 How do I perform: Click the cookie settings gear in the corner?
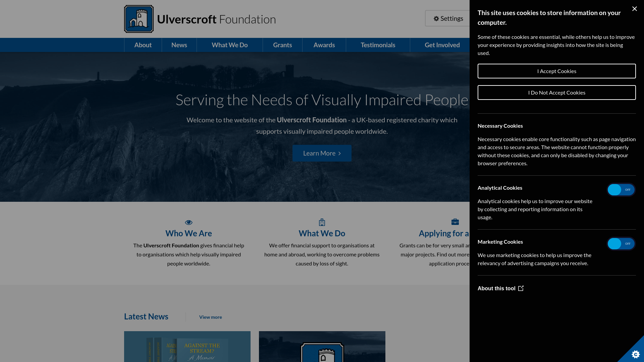click(x=635, y=354)
